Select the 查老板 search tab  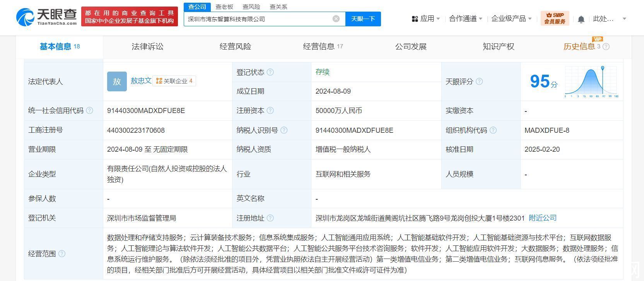coord(224,7)
